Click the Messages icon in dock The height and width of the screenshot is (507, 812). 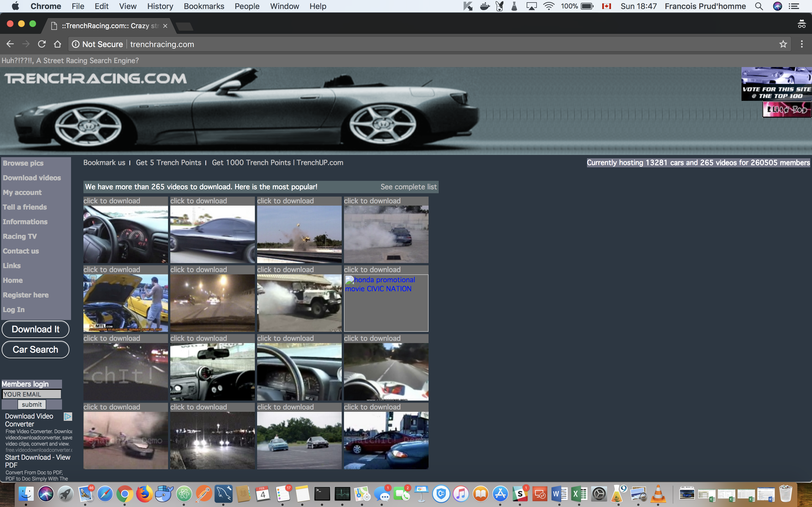pos(382,493)
